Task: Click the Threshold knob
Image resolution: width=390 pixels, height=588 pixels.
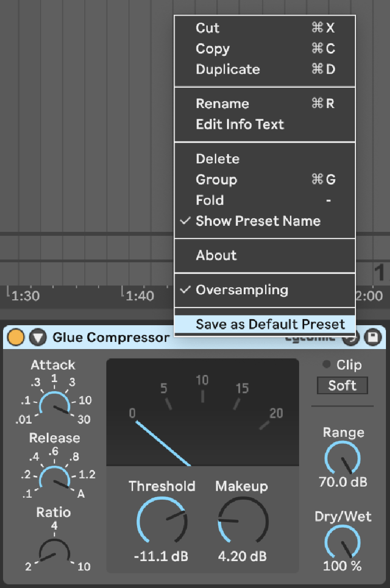Action: click(162, 521)
